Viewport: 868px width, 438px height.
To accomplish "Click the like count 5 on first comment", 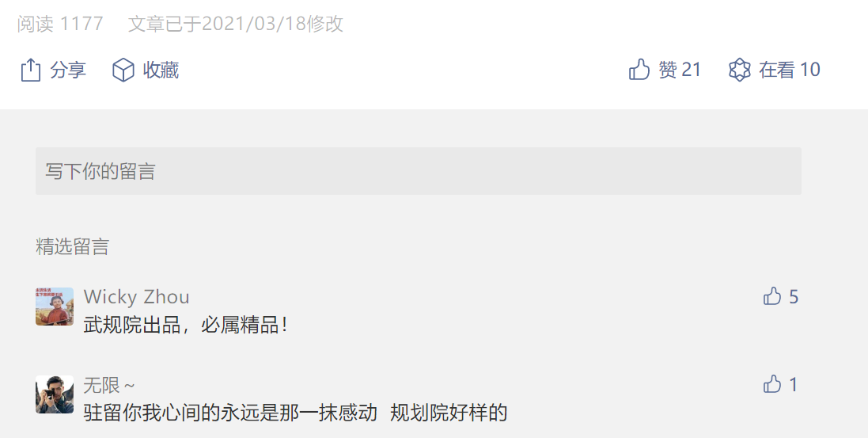I will [794, 297].
